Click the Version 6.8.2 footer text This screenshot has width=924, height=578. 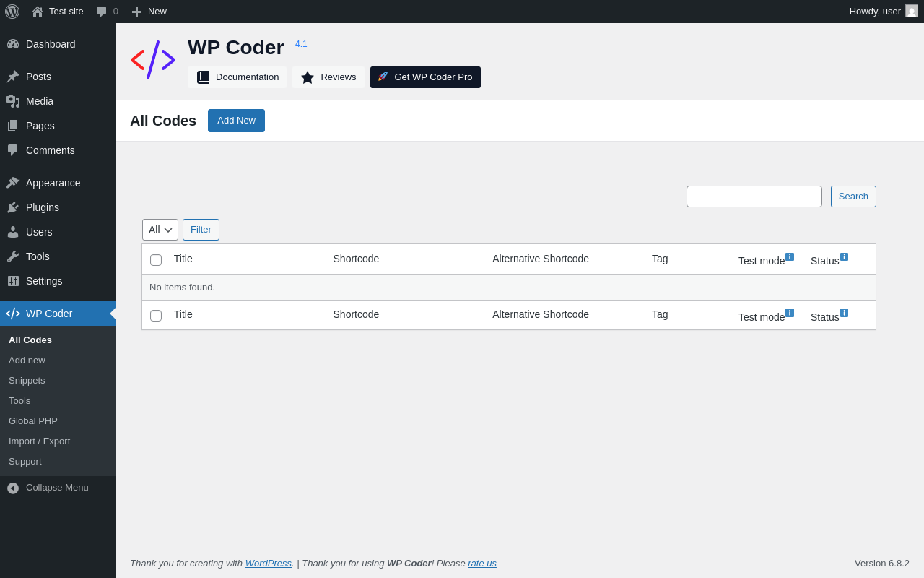[882, 564]
